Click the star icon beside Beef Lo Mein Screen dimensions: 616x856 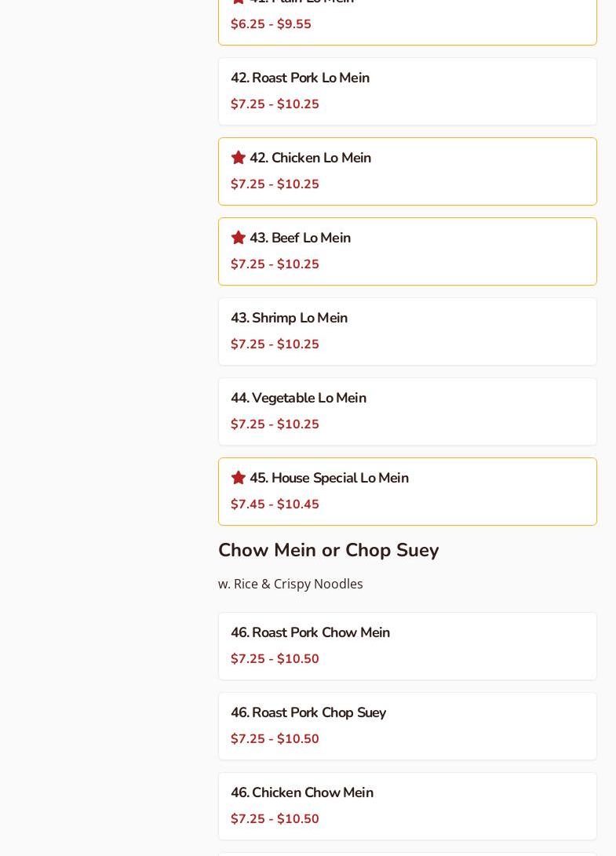[x=239, y=238]
